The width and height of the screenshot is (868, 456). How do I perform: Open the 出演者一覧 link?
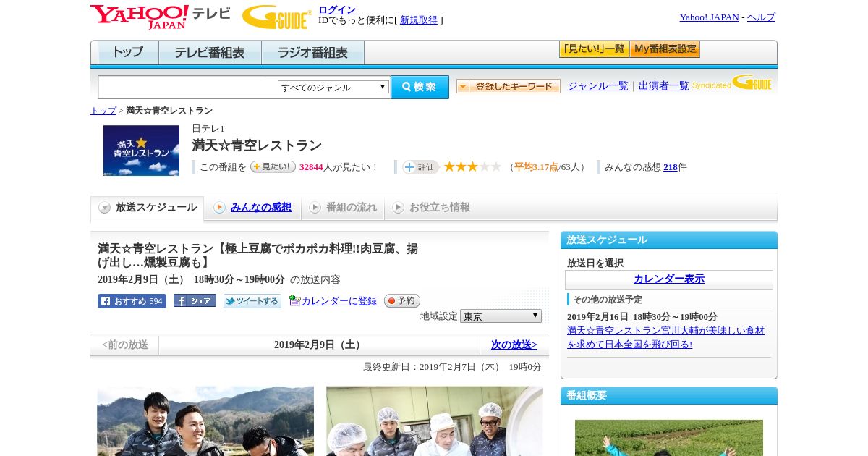coord(664,85)
